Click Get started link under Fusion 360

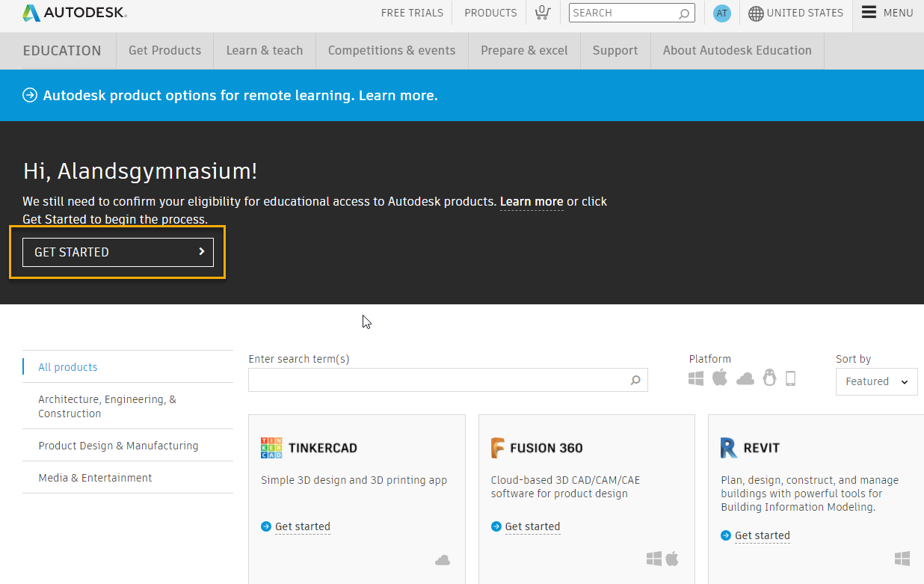point(532,526)
